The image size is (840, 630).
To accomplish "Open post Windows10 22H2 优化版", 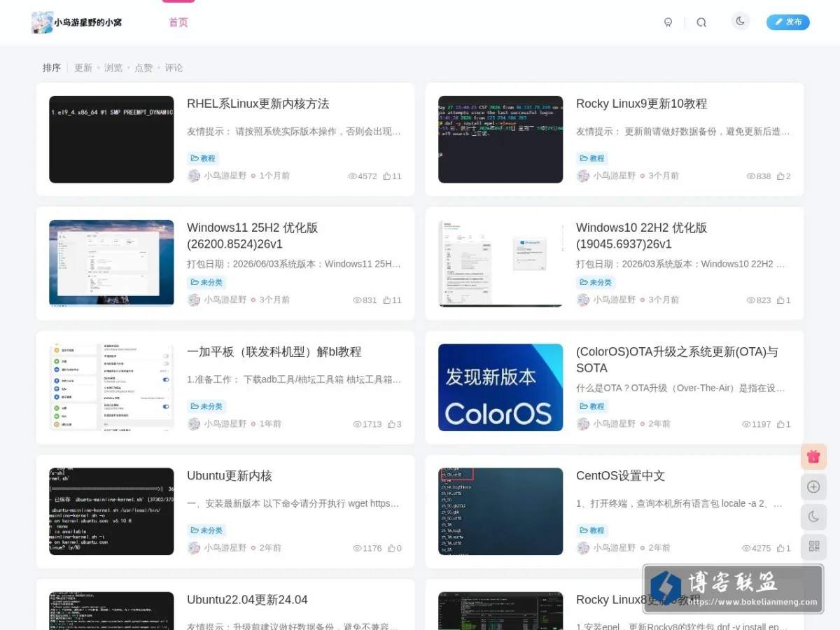I will click(642, 236).
